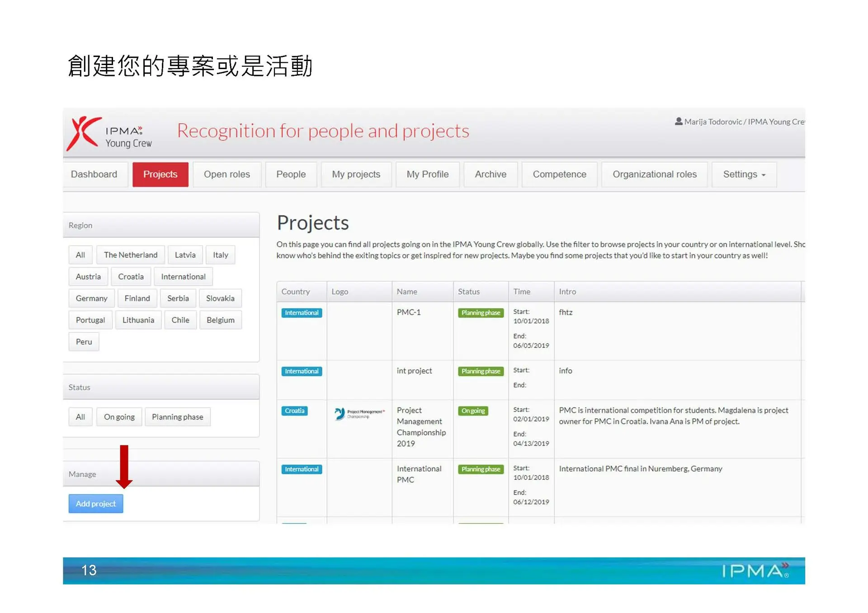Navigate to the Dashboard tab
The image size is (868, 613).
coord(94,174)
